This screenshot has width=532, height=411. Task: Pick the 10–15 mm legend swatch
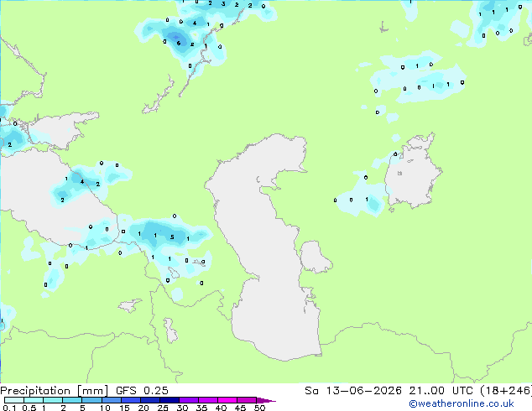111,400
